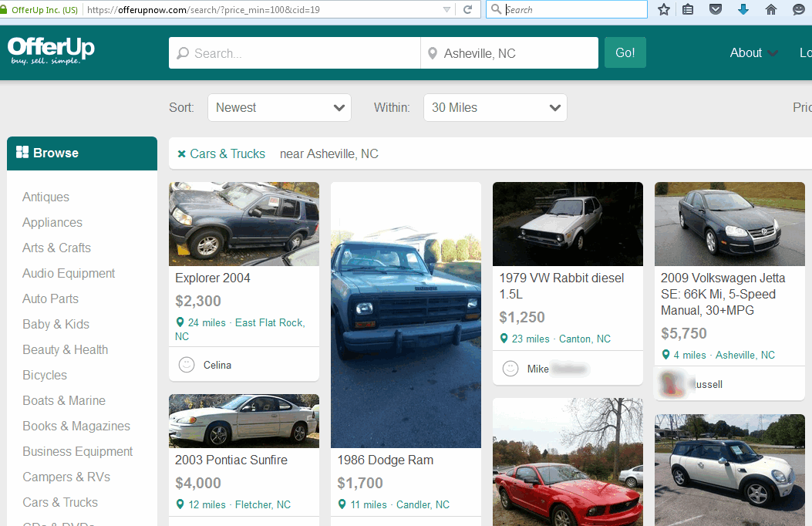Click the magnifier icon in OfferUp search
812x526 pixels.
pyautogui.click(x=183, y=53)
